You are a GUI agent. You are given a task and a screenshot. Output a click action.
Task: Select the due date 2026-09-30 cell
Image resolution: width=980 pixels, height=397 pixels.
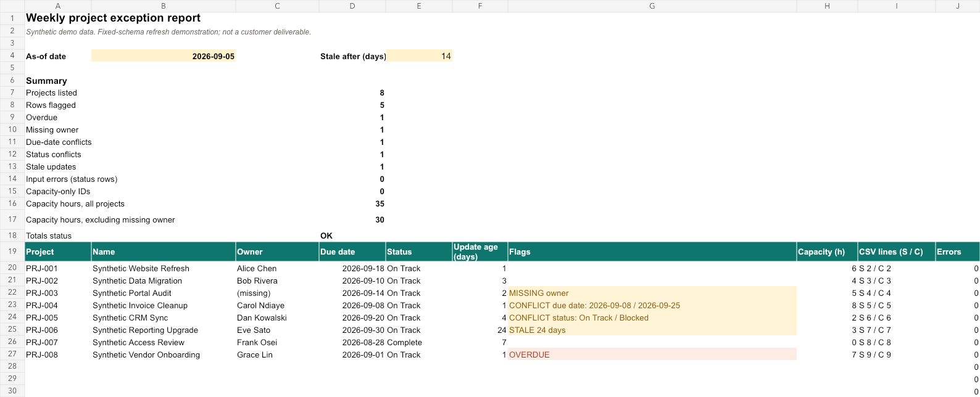click(x=352, y=330)
